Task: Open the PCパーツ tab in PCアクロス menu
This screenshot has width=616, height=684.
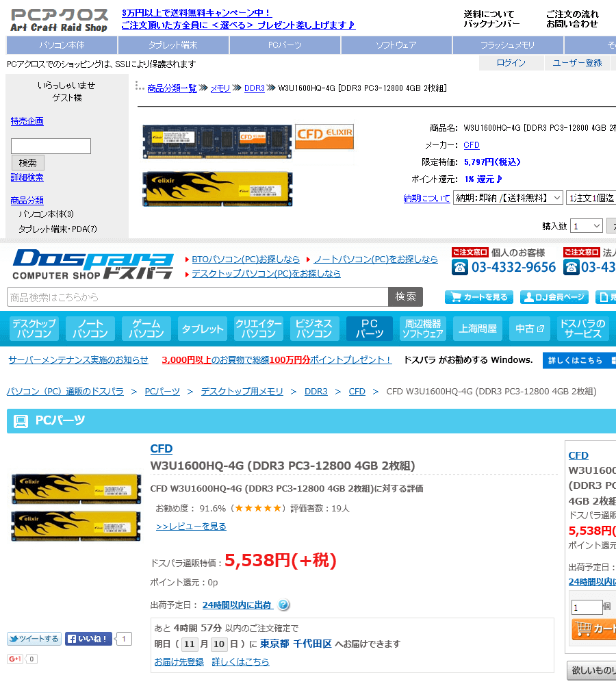Action: (285, 45)
